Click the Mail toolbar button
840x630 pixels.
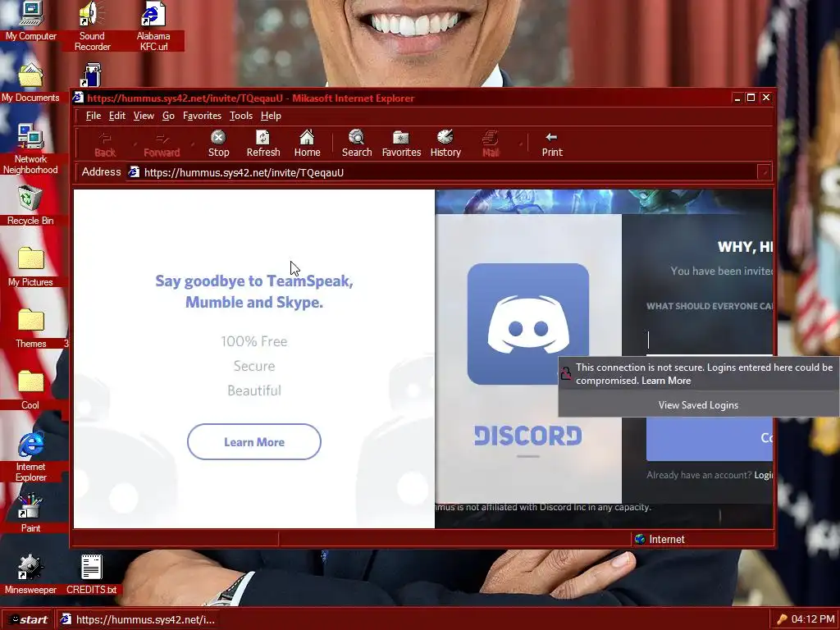491,144
